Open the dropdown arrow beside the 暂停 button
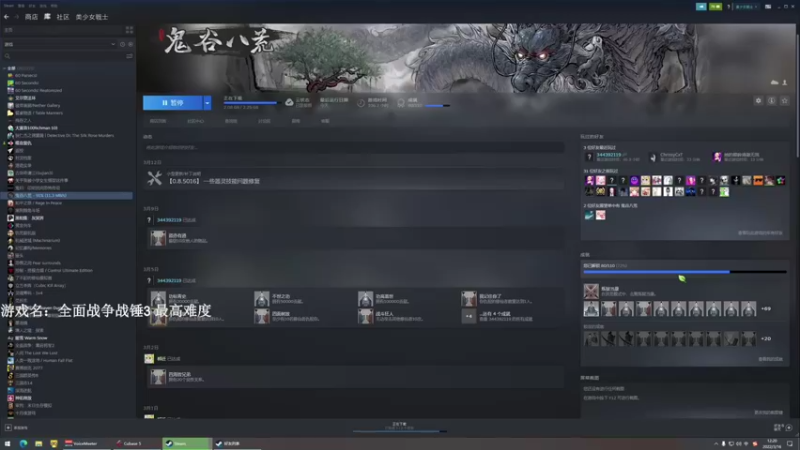Screen dimensions: 800x450 pyautogui.click(x=207, y=103)
